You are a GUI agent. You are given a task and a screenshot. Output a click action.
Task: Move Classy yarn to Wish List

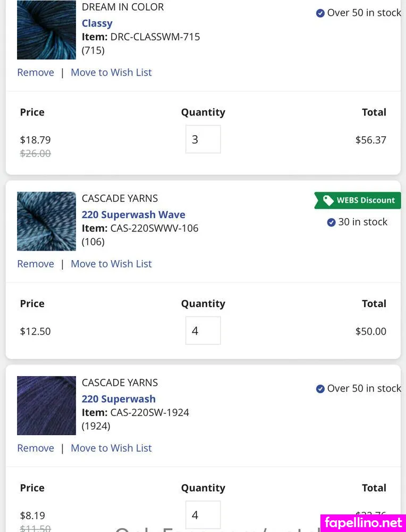[x=111, y=72]
